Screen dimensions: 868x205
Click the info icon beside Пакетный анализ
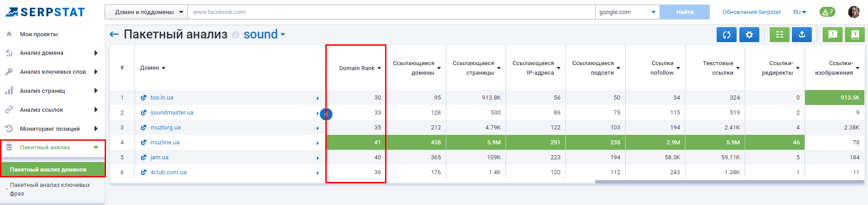pyautogui.click(x=236, y=35)
